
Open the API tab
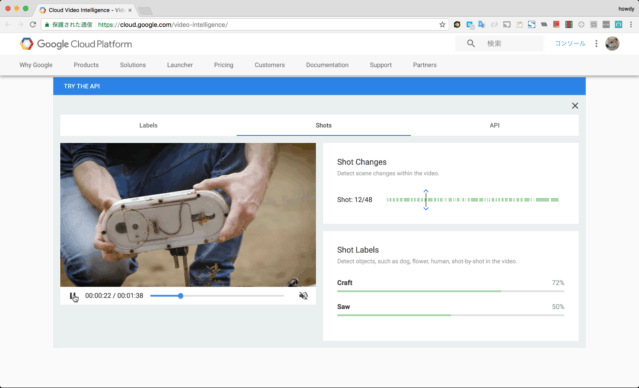click(494, 125)
